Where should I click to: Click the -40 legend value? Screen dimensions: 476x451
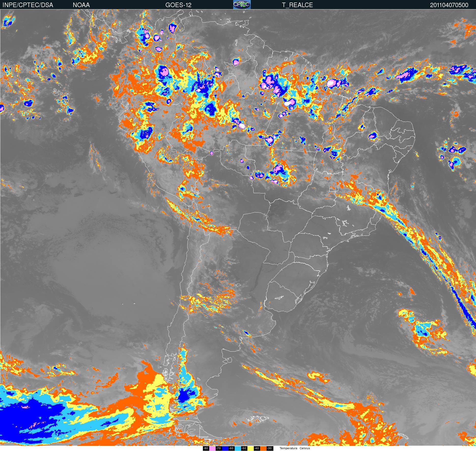(x=257, y=448)
